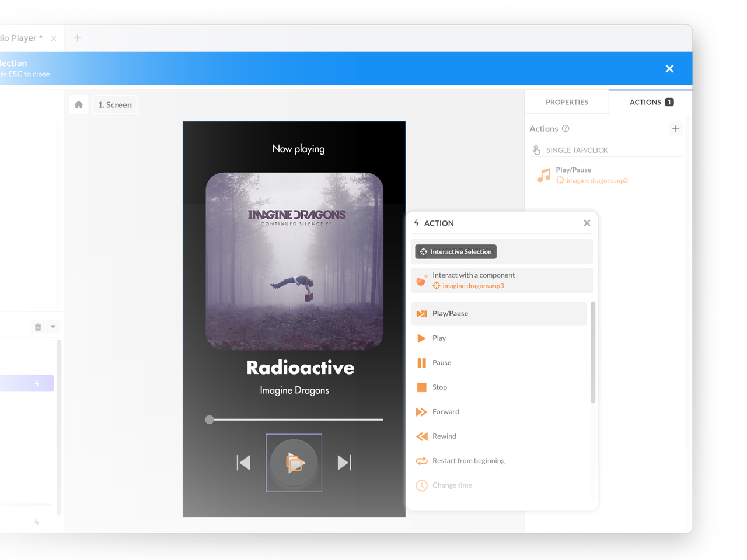Click the Forward double-arrow icon
Image resolution: width=747 pixels, height=560 pixels.
tap(421, 411)
